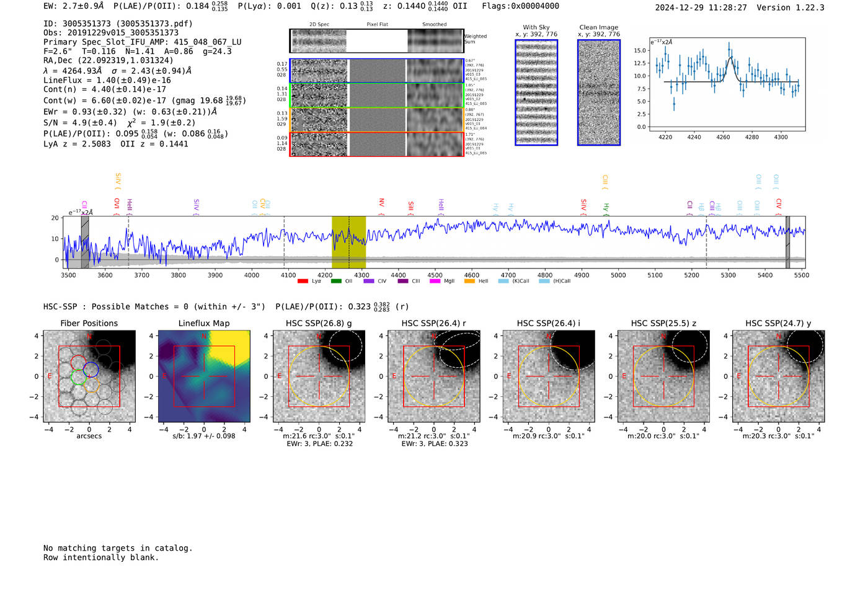Click the Obs: 20191229v015_3005351373 line
This screenshot has width=868, height=591.
click(111, 33)
